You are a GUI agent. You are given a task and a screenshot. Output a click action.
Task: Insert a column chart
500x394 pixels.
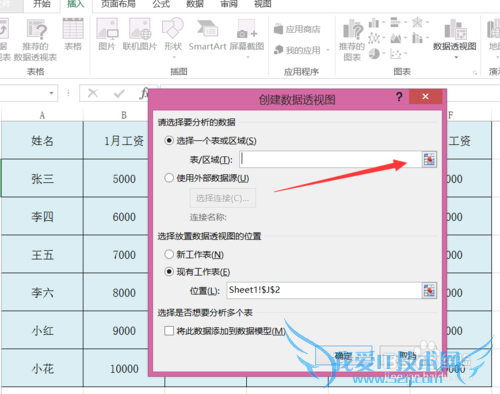374,23
